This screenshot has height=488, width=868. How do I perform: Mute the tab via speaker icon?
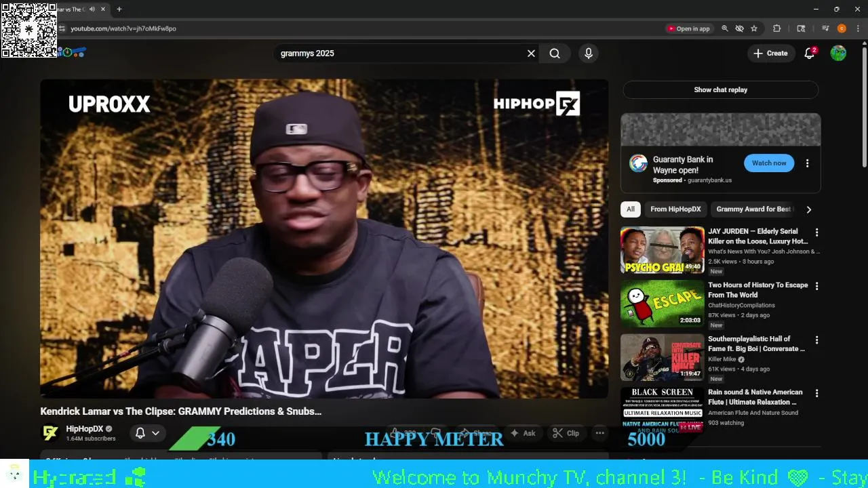[x=92, y=9]
